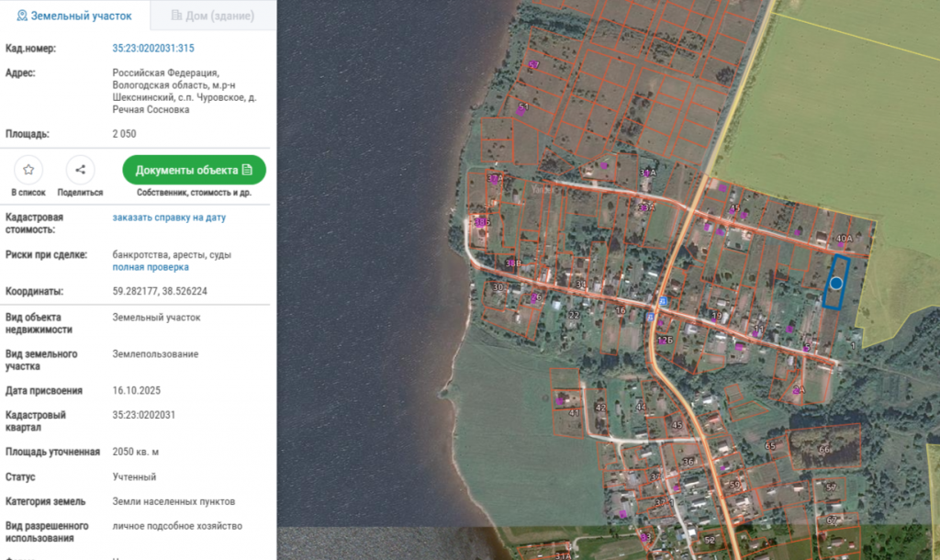
Task: Open the Документы объекта green button
Action: 195,170
